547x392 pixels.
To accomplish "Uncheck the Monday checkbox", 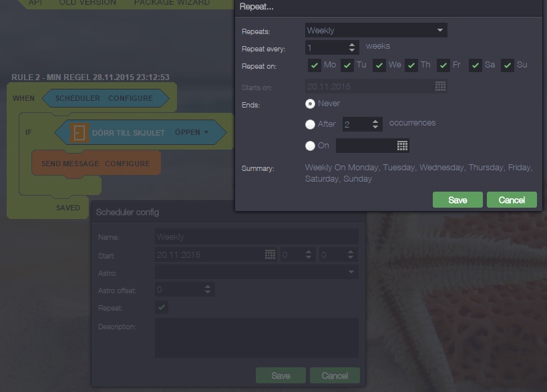I will [314, 65].
